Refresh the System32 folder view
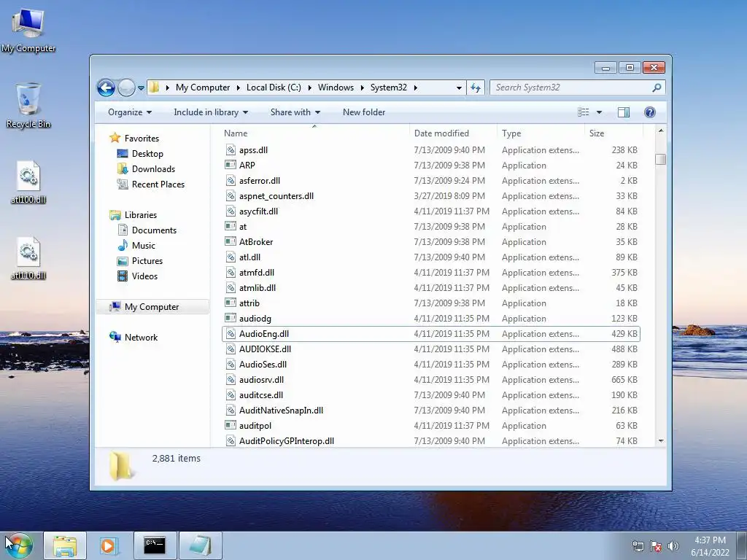This screenshot has height=560, width=747. 476,87
